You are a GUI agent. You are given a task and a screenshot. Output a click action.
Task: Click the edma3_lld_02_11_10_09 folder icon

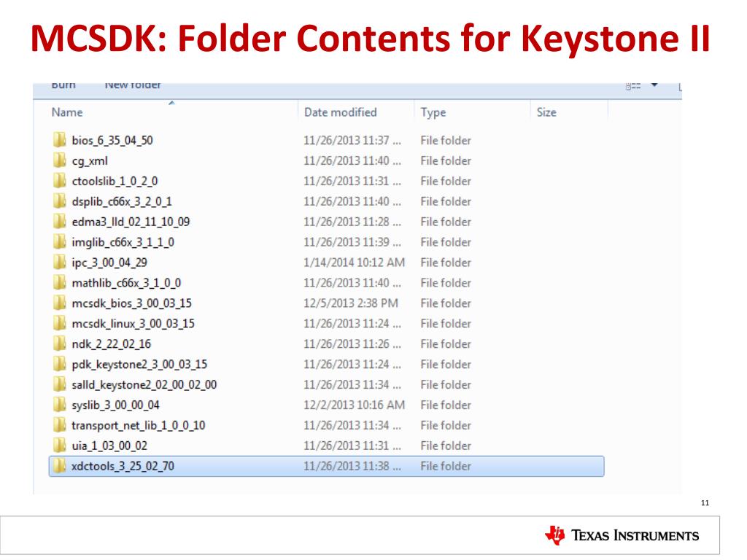point(60,222)
